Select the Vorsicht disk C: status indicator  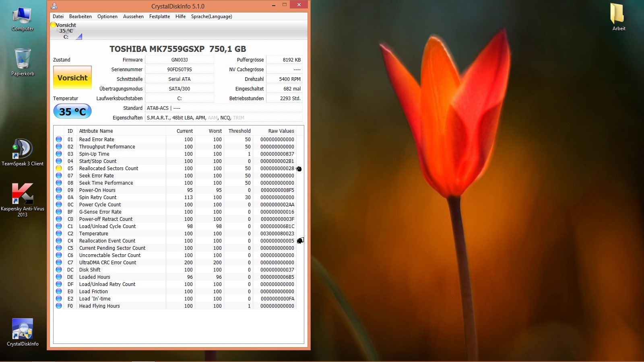click(66, 31)
